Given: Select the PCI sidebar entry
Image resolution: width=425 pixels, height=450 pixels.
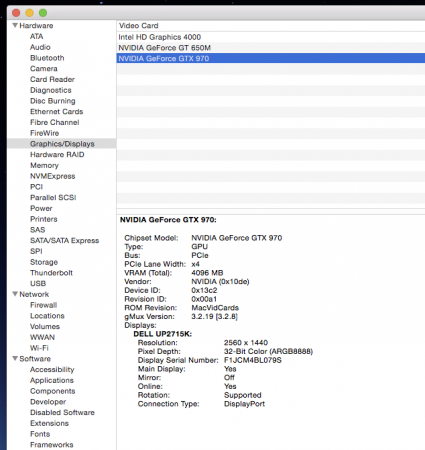Looking at the screenshot, I should 36,187.
